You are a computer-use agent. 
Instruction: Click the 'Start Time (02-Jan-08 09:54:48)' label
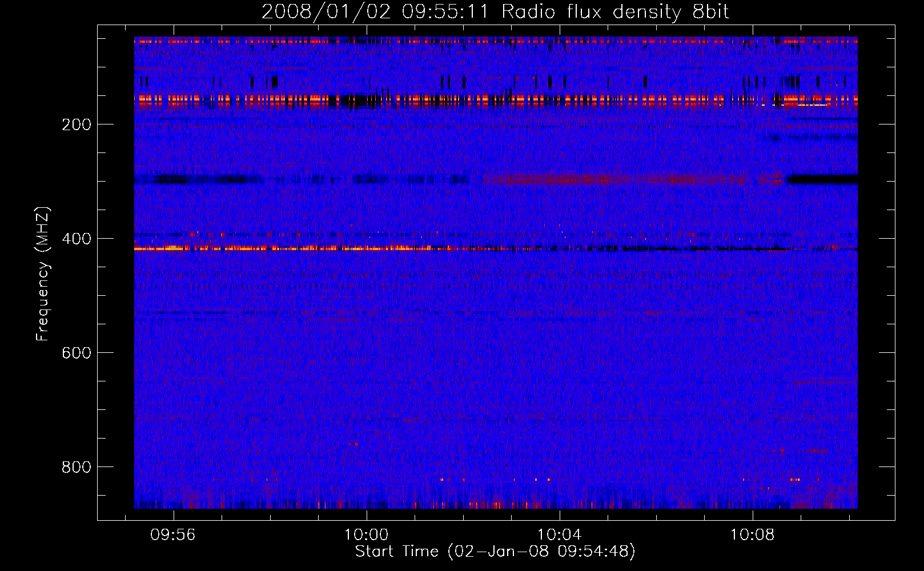click(x=495, y=552)
